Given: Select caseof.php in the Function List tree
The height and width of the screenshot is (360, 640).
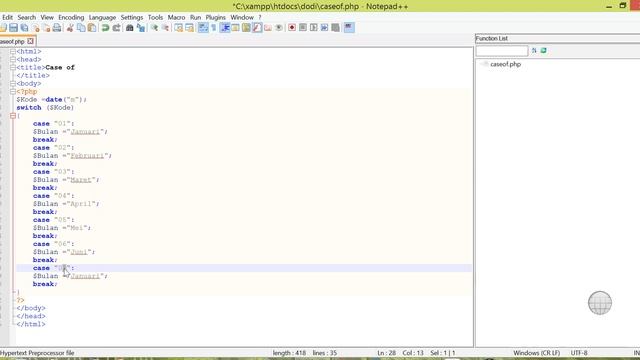Looking at the screenshot, I should (x=505, y=64).
